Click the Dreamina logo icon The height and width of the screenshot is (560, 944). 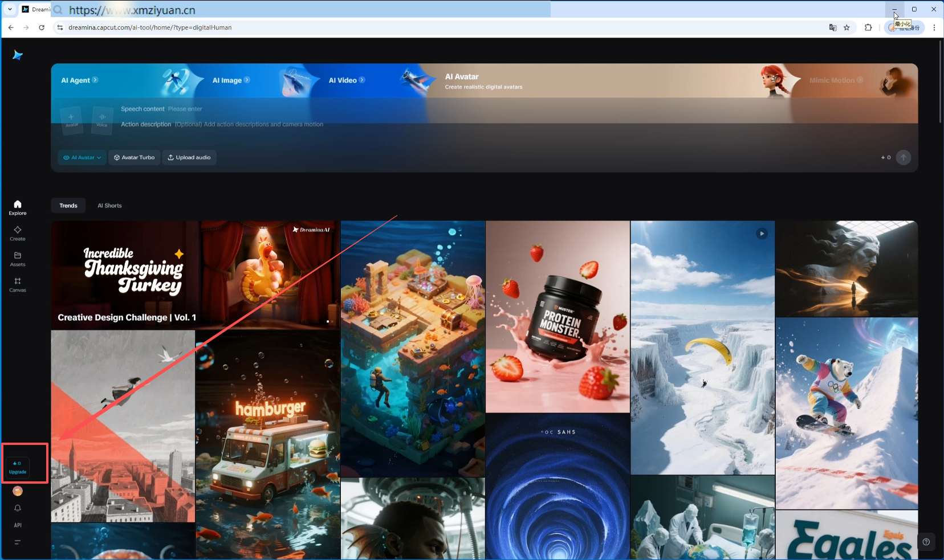click(x=18, y=55)
